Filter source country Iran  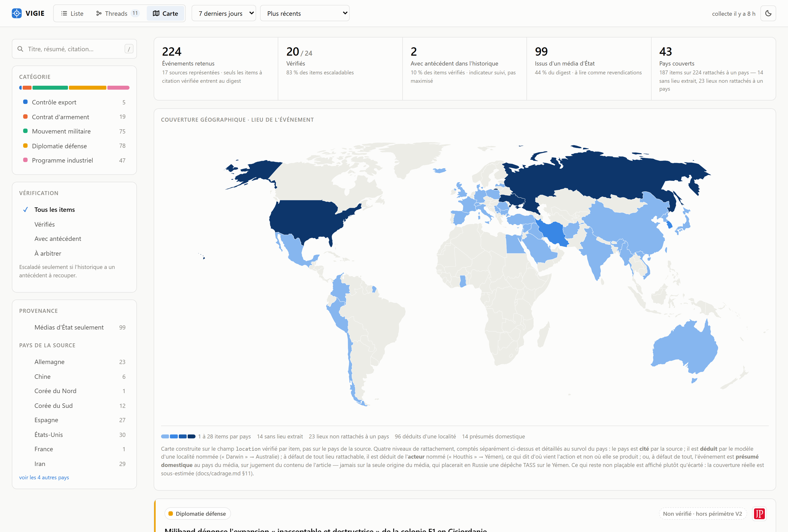74,464
